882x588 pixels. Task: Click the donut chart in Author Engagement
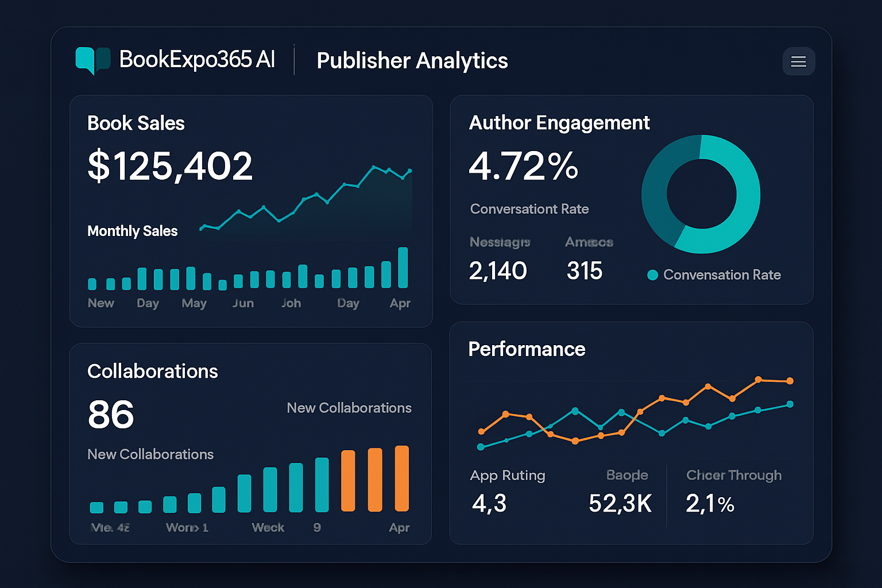701,195
